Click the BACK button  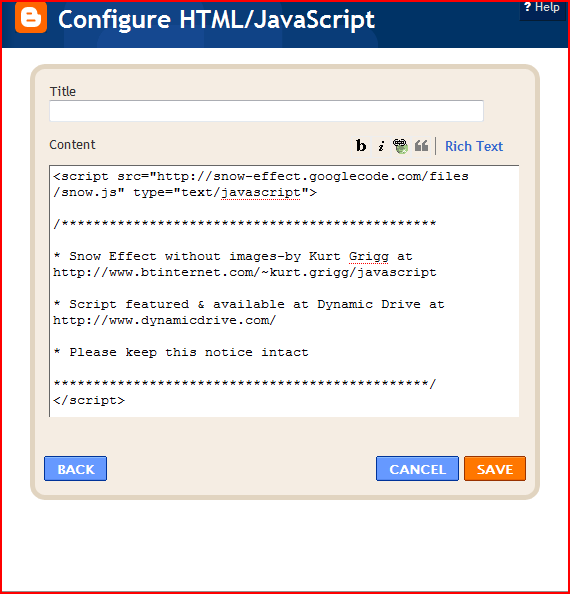click(x=75, y=469)
